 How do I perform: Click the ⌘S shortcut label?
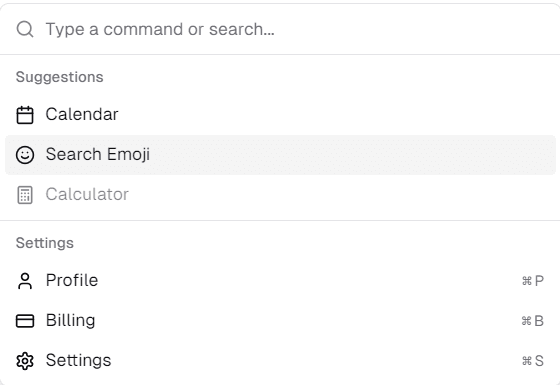point(532,361)
